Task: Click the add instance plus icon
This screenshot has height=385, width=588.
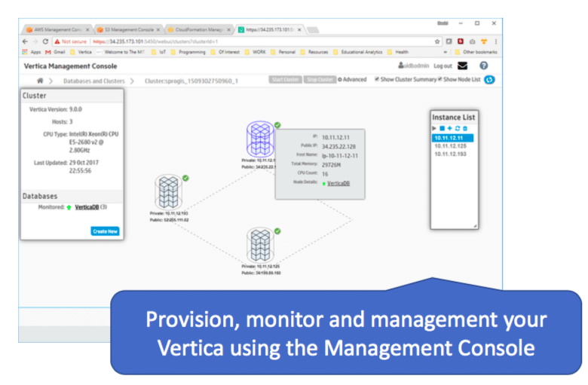Action: point(449,128)
